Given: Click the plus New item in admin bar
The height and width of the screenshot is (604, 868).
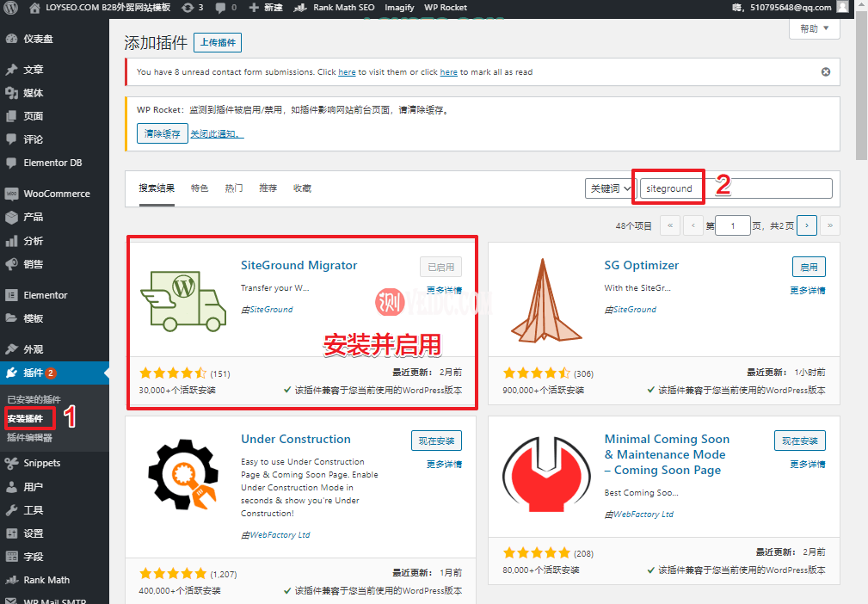Looking at the screenshot, I should (266, 7).
